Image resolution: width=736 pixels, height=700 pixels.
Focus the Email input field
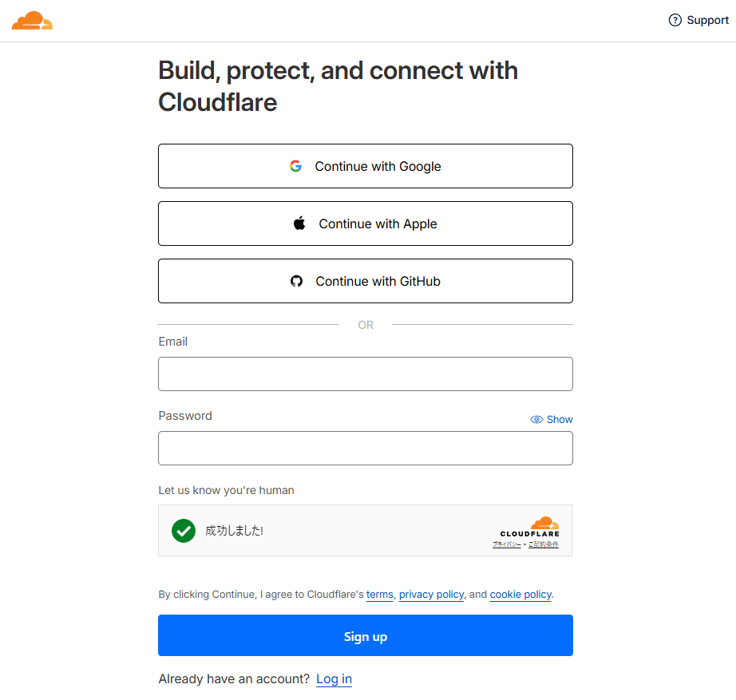click(x=365, y=374)
